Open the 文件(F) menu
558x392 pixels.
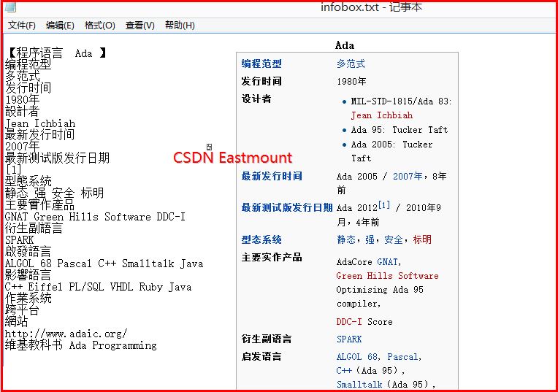click(22, 26)
